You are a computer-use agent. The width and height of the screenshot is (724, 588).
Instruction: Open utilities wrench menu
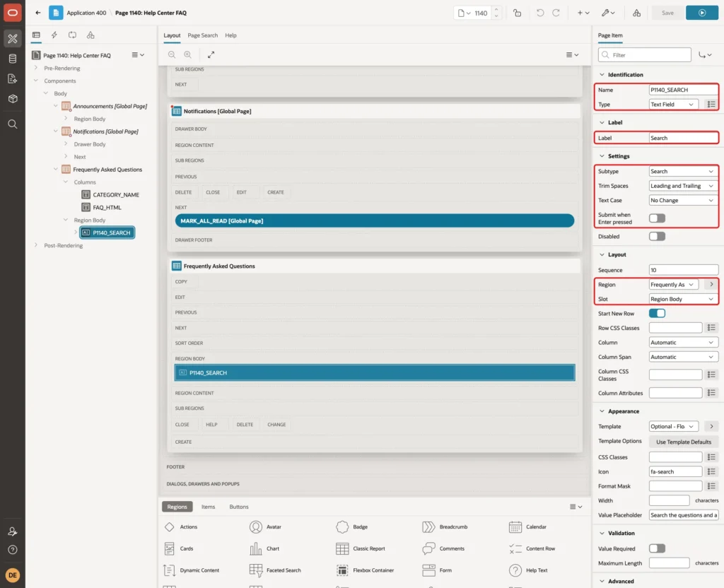tap(607, 13)
